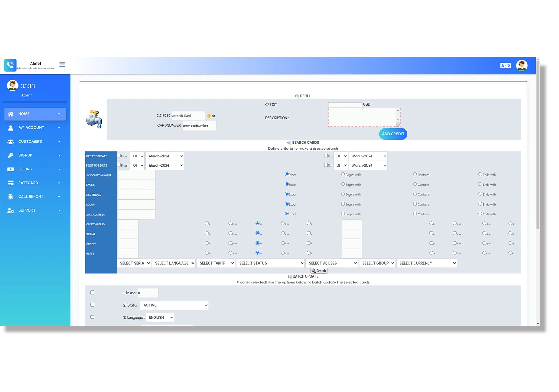This screenshot has height=392, width=559.
Task: Click the Credit amount field
Action: [345, 105]
